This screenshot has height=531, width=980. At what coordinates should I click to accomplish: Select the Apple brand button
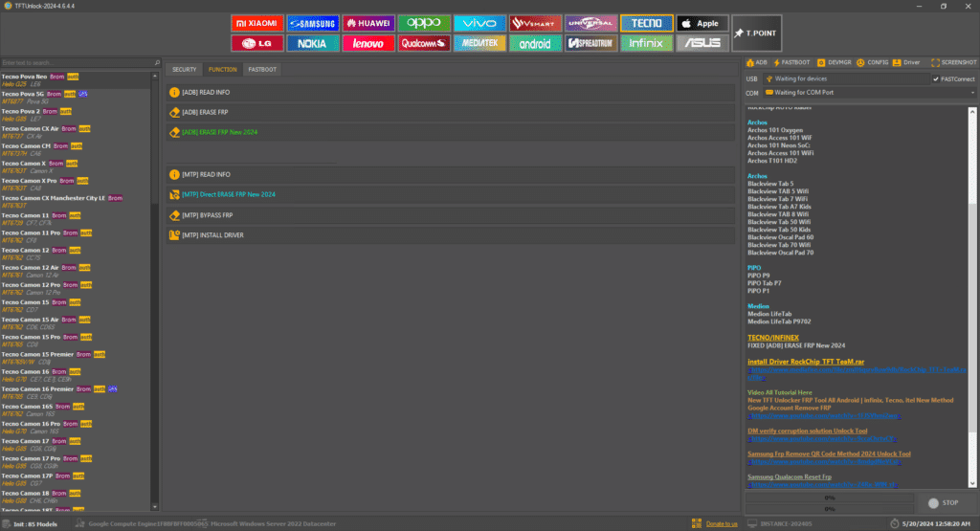point(702,23)
